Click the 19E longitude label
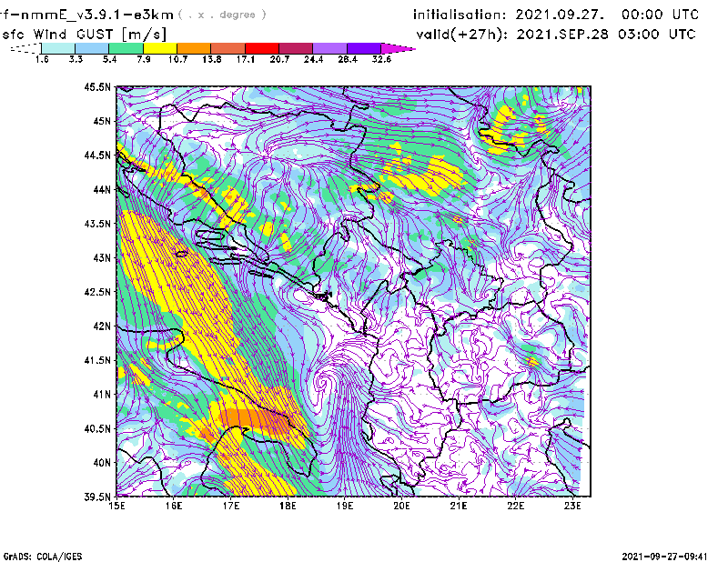This screenshot has width=728, height=562. tap(345, 506)
